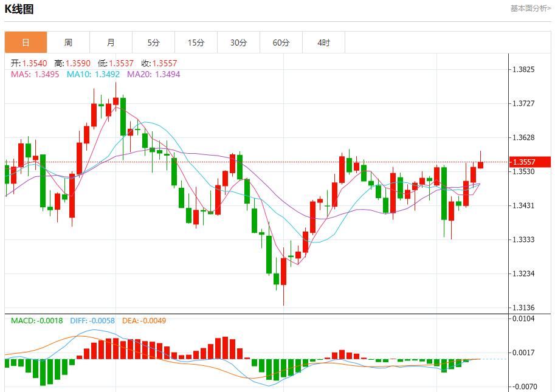Select the 4时 timeframe
This screenshot has width=555, height=392.
323,42
